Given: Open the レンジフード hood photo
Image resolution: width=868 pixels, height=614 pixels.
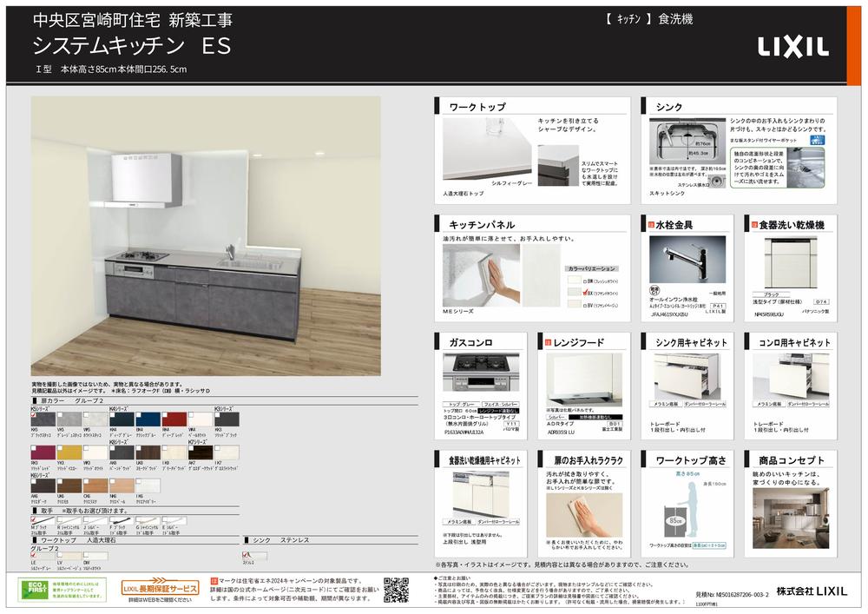Looking at the screenshot, I should coord(584,380).
